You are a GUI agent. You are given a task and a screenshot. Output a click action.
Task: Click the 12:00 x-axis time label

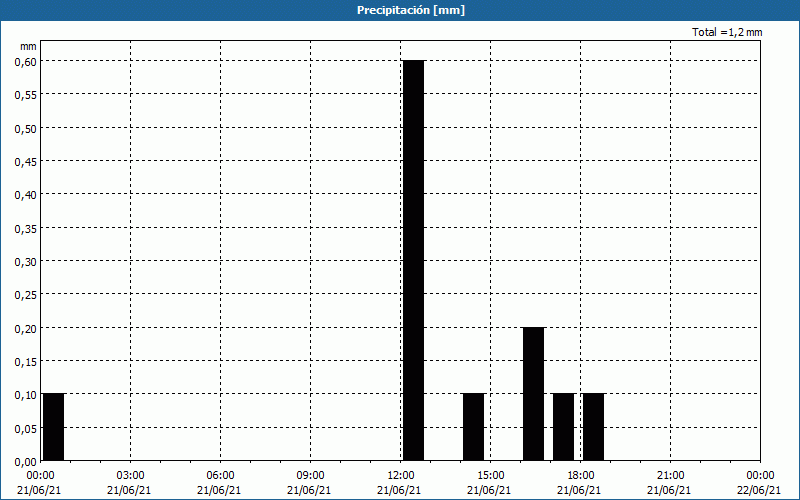click(x=401, y=476)
